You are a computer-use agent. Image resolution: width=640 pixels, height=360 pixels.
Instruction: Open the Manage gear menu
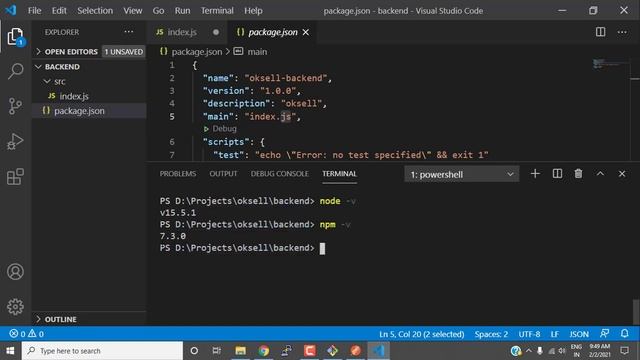(15, 307)
